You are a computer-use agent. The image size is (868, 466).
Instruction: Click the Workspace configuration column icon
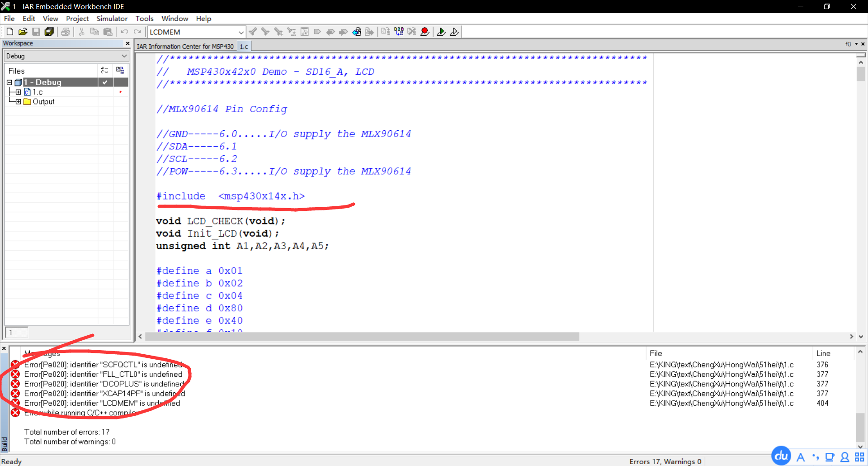105,70
